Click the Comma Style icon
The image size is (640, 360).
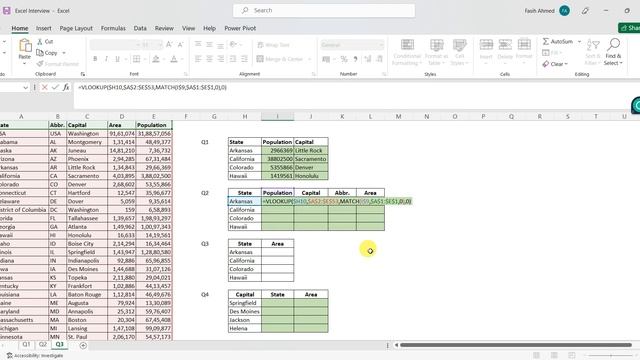click(x=356, y=59)
